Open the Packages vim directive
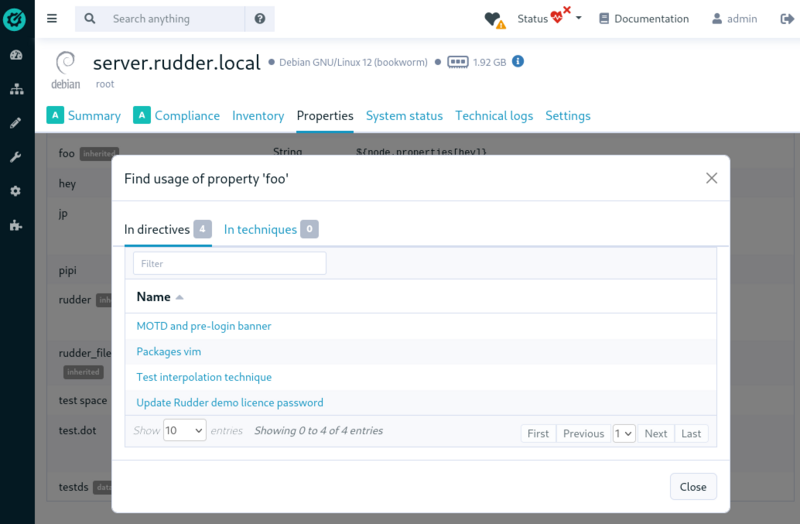Image resolution: width=800 pixels, height=524 pixels. point(168,352)
